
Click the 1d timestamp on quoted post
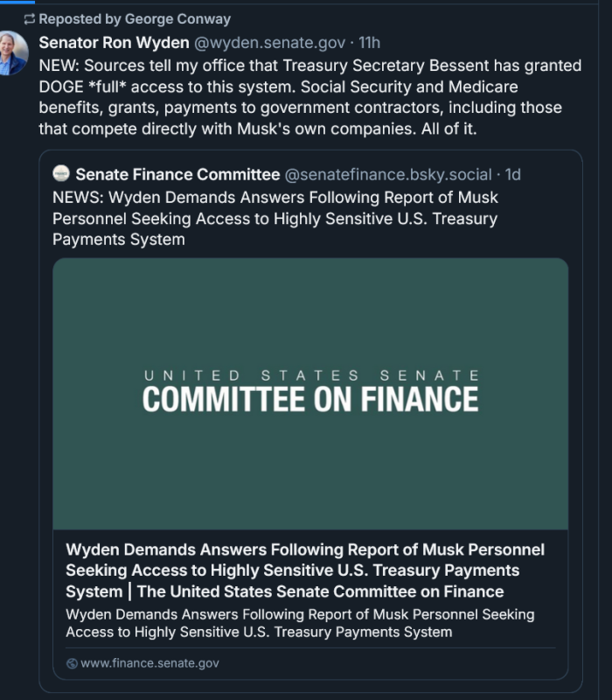[513, 174]
